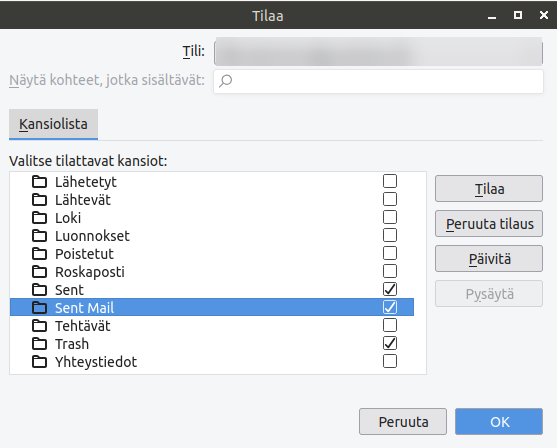Toggle the Poistetut checkbox
Screen dimensions: 557x448
pos(390,253)
